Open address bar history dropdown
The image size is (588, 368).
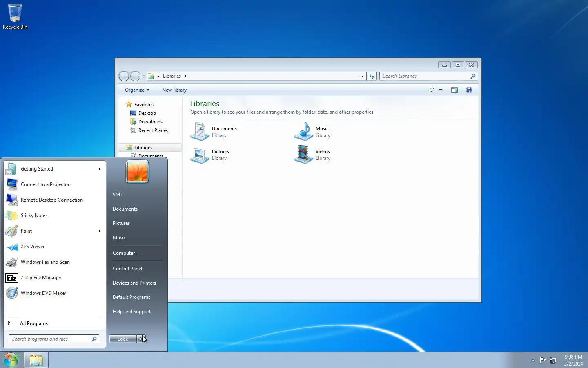362,76
